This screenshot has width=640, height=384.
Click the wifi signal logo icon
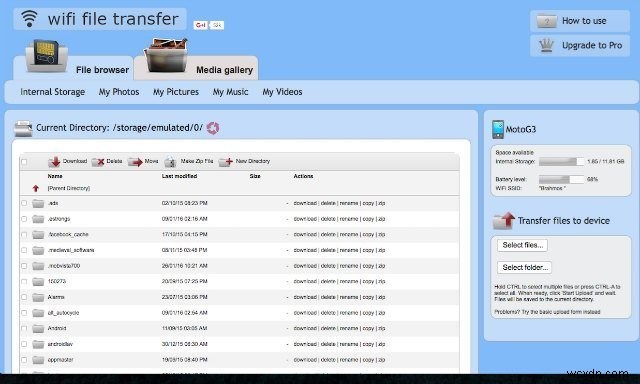(x=29, y=19)
